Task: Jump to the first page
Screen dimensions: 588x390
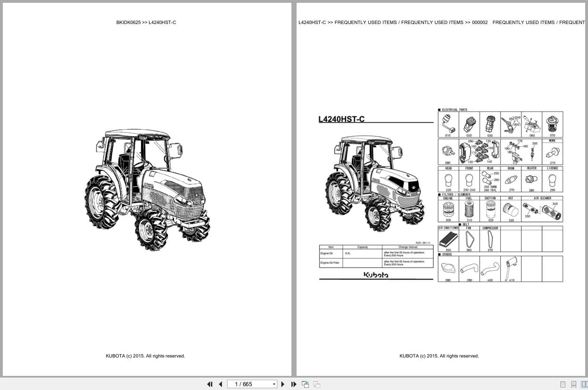Action: [210, 384]
